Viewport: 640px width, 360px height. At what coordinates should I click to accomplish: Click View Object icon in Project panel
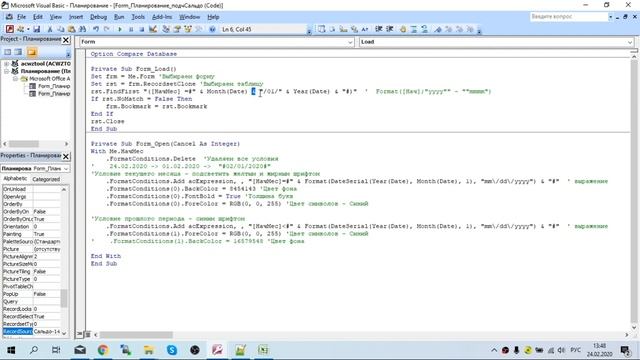click(x=18, y=52)
